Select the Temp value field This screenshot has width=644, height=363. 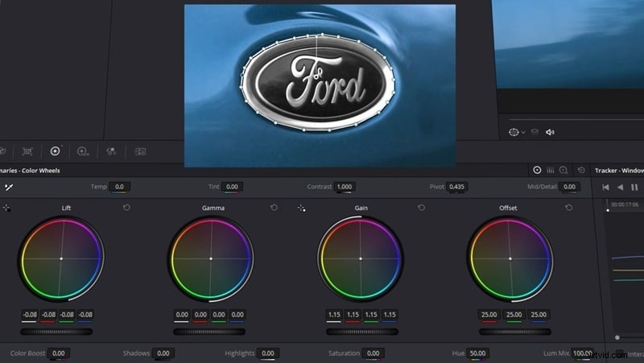(x=119, y=187)
